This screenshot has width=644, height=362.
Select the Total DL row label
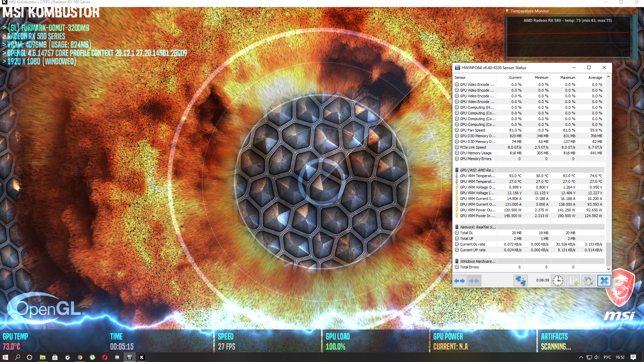[467, 233]
